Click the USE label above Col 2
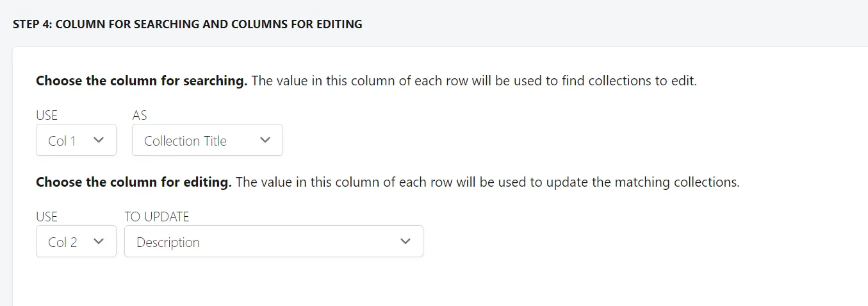 47,217
